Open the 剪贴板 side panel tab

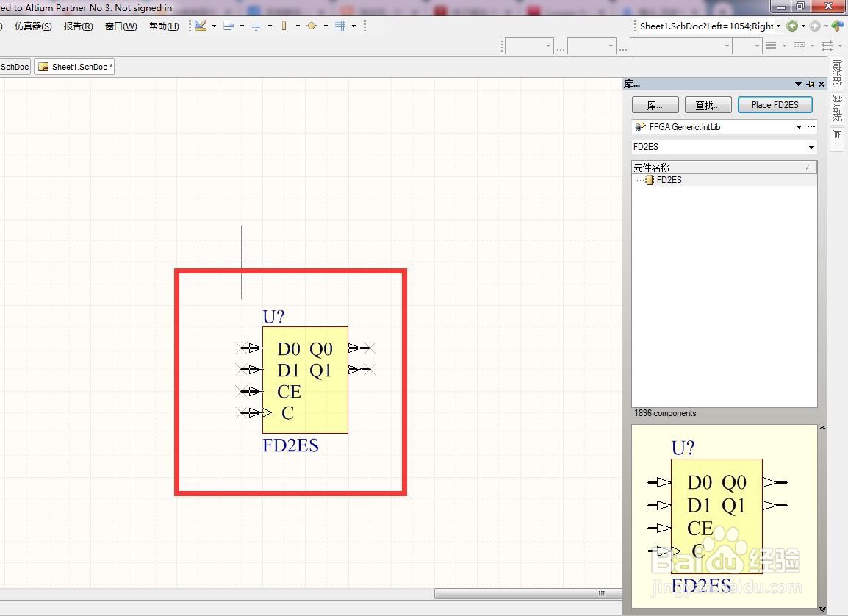coord(837,107)
